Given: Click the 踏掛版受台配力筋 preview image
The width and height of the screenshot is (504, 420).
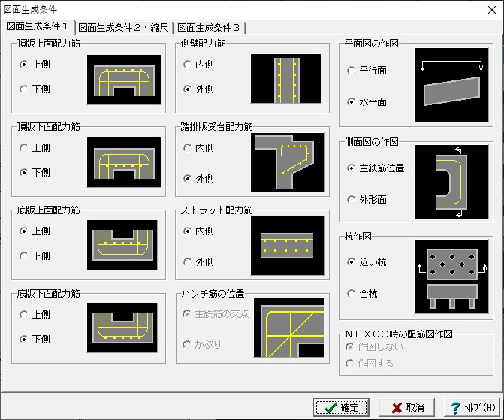Looking at the screenshot, I should [288, 162].
